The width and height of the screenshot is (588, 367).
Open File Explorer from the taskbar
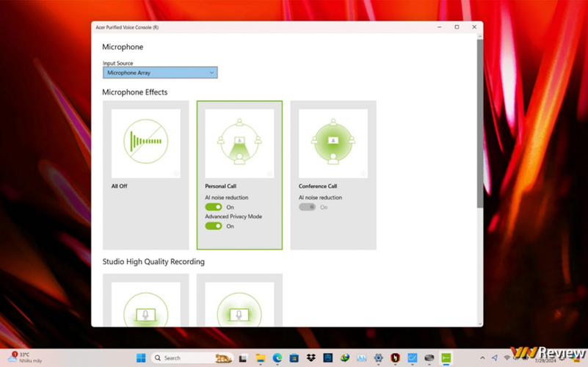coord(261,358)
